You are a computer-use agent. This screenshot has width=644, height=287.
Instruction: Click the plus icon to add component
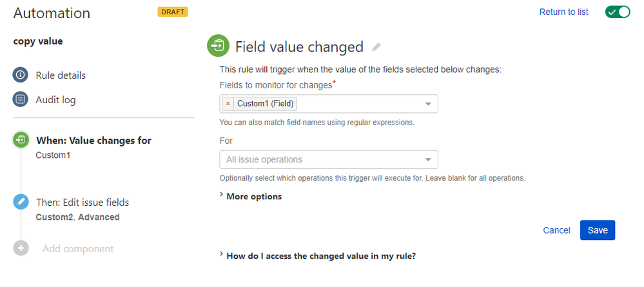pos(21,248)
